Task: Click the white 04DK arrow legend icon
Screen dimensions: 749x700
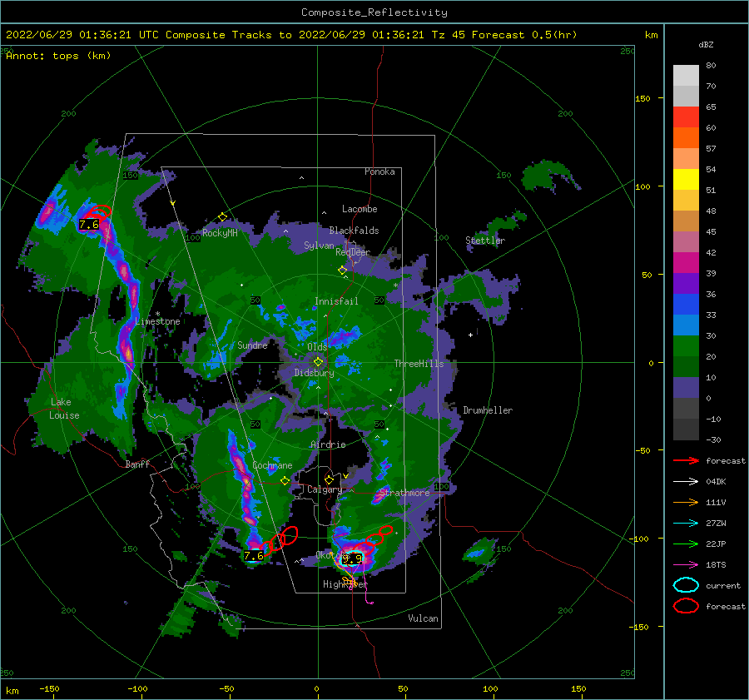Action: 686,481
